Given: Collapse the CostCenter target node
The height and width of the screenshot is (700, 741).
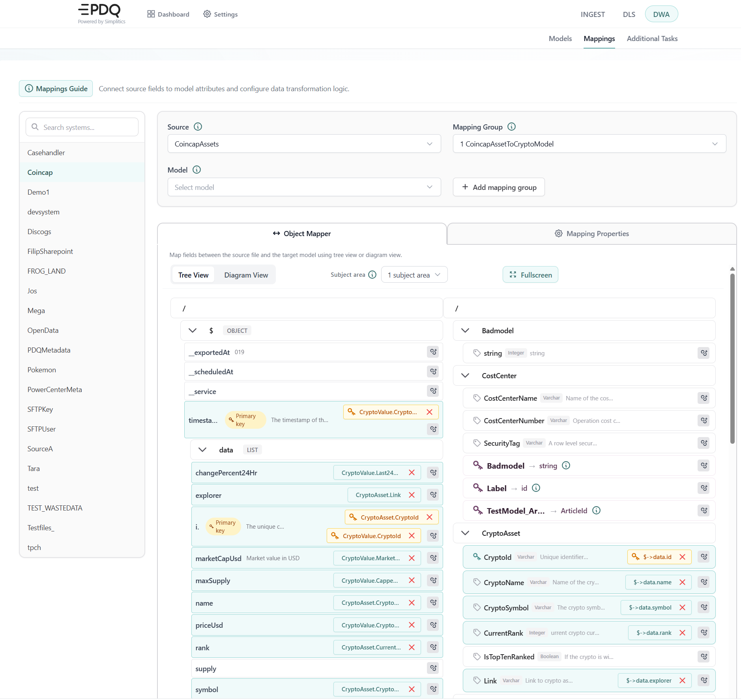Looking at the screenshot, I should point(465,375).
